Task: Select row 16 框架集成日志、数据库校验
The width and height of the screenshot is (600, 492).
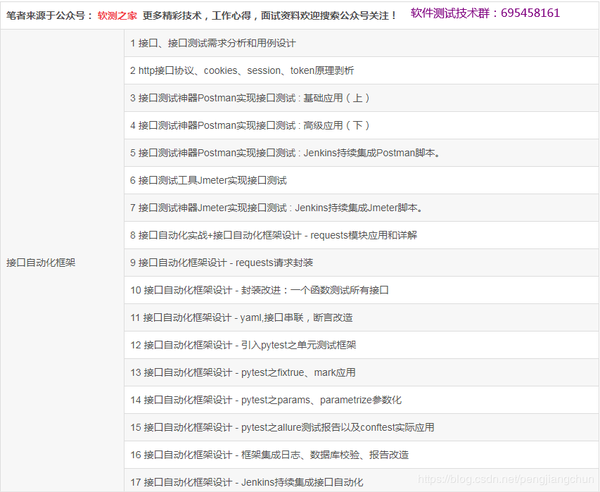Action: tap(362, 455)
